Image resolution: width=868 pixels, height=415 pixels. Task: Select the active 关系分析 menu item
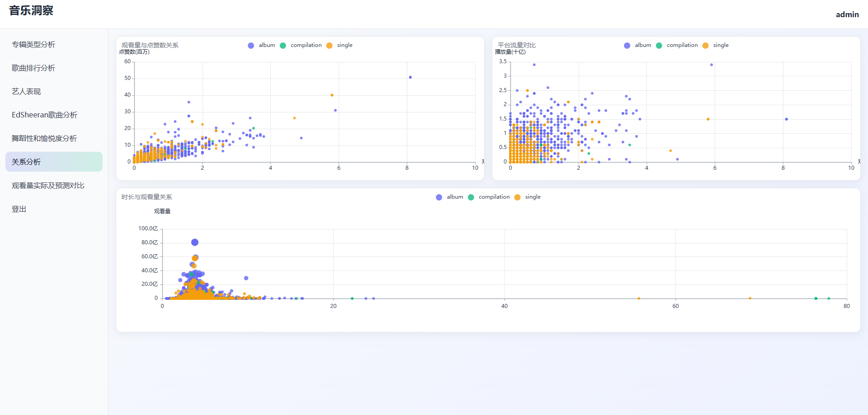point(26,162)
